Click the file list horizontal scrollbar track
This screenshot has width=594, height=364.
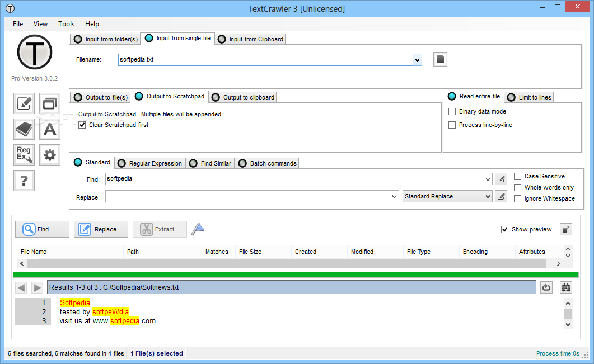pyautogui.click(x=286, y=263)
